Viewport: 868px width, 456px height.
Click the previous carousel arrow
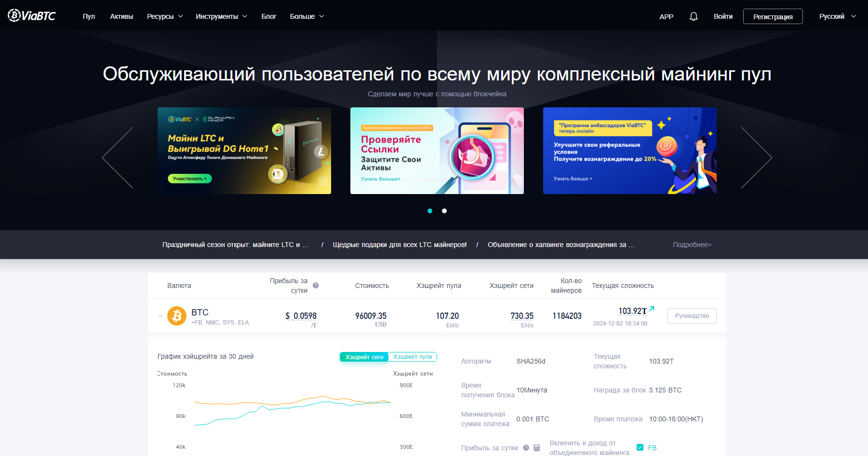[x=118, y=158]
